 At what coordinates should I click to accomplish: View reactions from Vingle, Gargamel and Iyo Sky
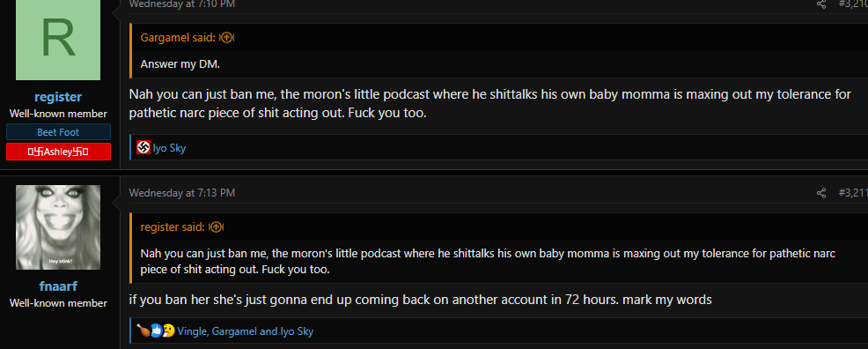coord(246,331)
